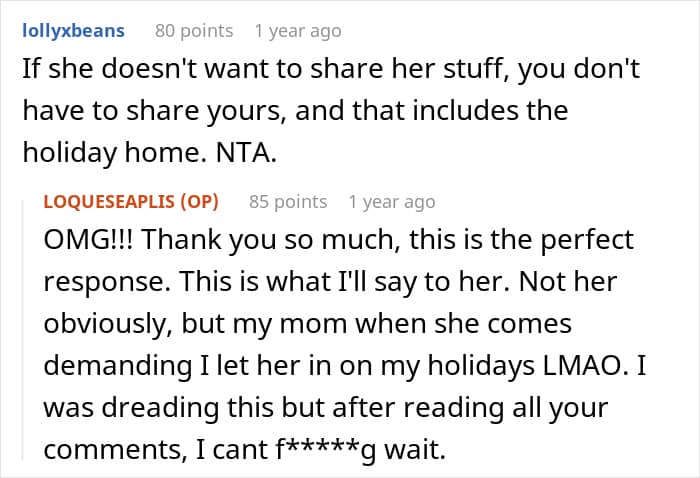Click the 80 points score
The height and width of the screenshot is (478, 700).
point(194,31)
